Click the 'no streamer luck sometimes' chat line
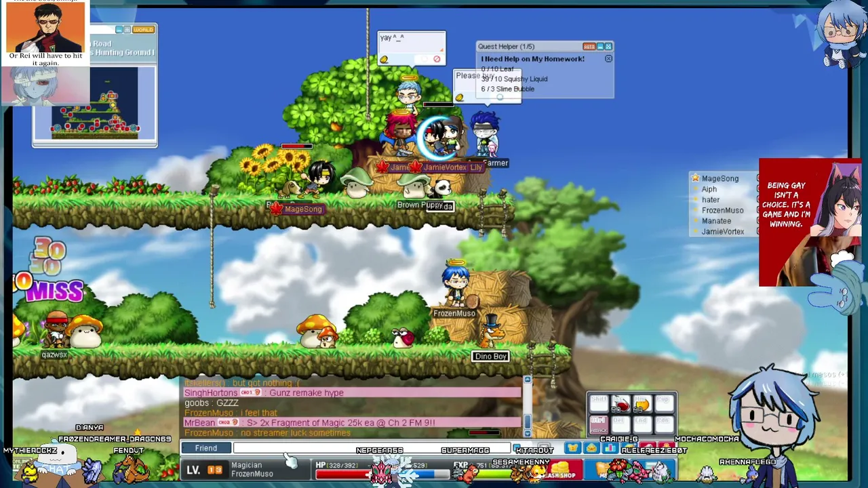This screenshot has width=868, height=488. click(x=267, y=433)
